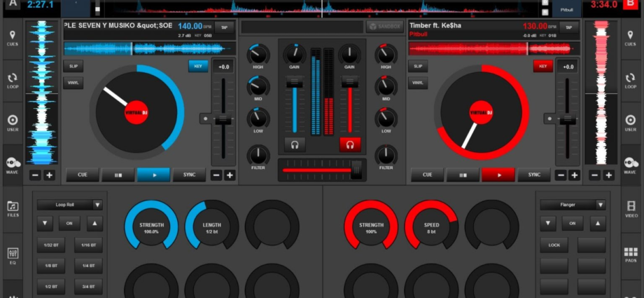
Task: Zoom in left waveform with plus button
Action: (49, 175)
